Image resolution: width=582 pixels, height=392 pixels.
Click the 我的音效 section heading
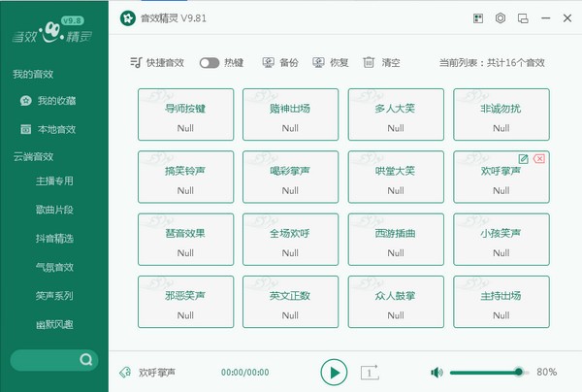point(33,75)
